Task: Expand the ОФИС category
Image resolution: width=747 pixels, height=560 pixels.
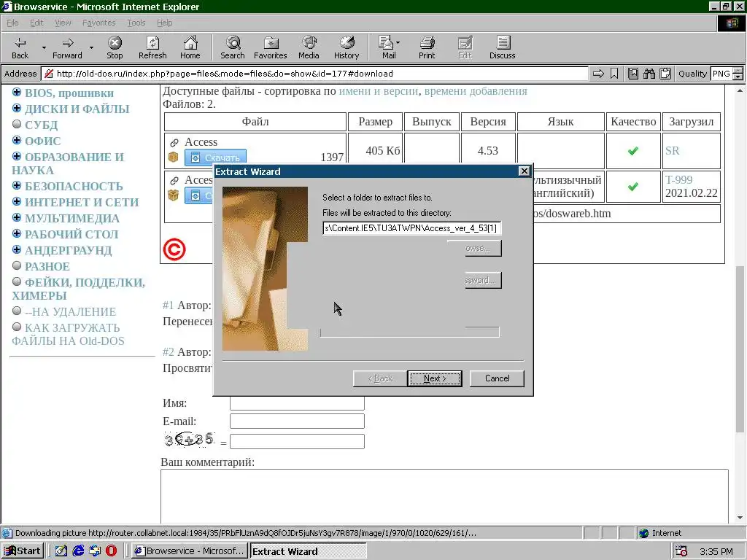Action: tap(17, 140)
